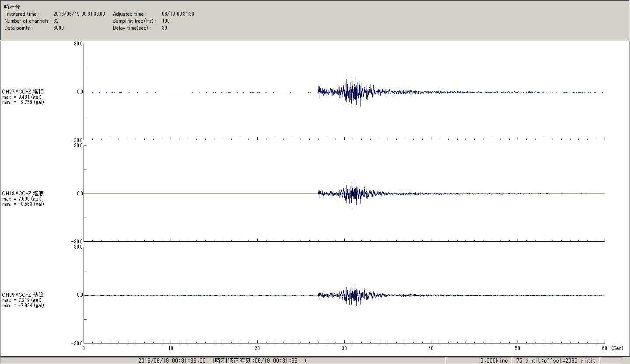Viewport: 630px width, 364px height.
Task: Click the Number of channels value 32
Action: pos(56,21)
